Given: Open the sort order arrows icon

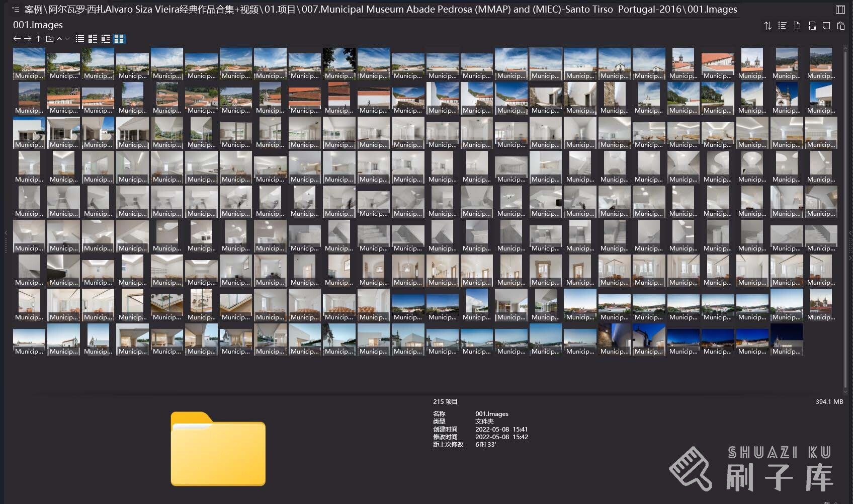Looking at the screenshot, I should tap(767, 26).
